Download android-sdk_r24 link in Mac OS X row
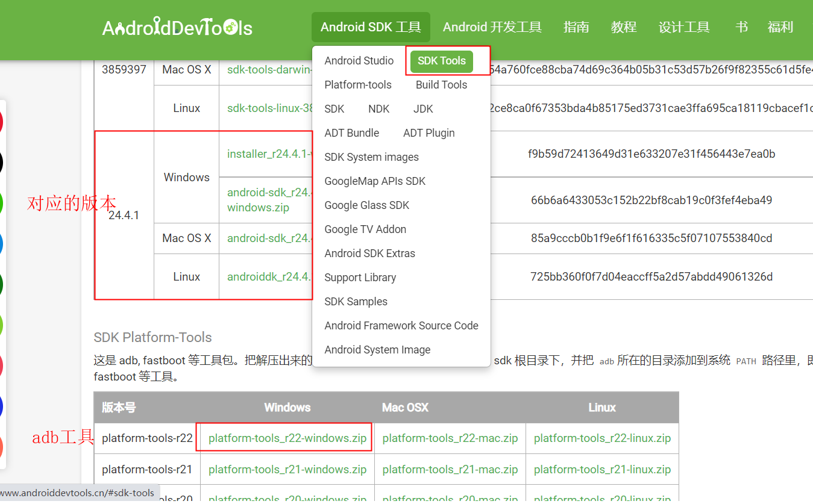The height and width of the screenshot is (504, 813). coord(269,238)
